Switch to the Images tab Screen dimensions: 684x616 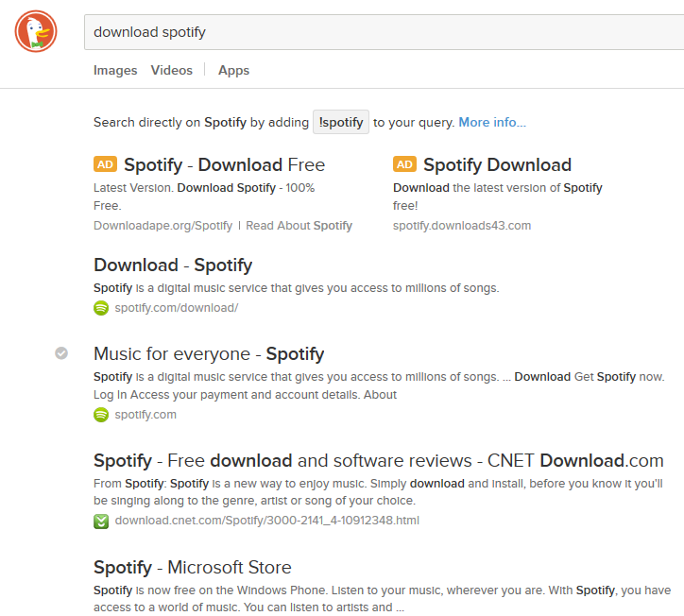coord(115,70)
